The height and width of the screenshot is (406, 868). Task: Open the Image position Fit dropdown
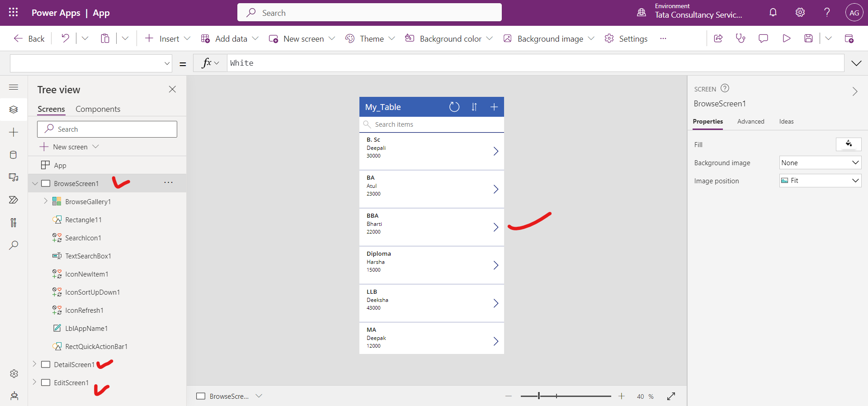pos(820,181)
